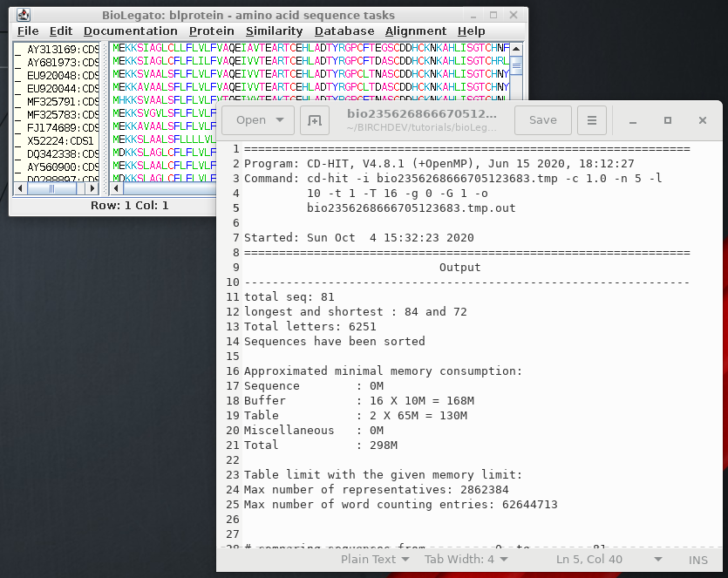Open the Plain Text language dropdown

pyautogui.click(x=373, y=560)
